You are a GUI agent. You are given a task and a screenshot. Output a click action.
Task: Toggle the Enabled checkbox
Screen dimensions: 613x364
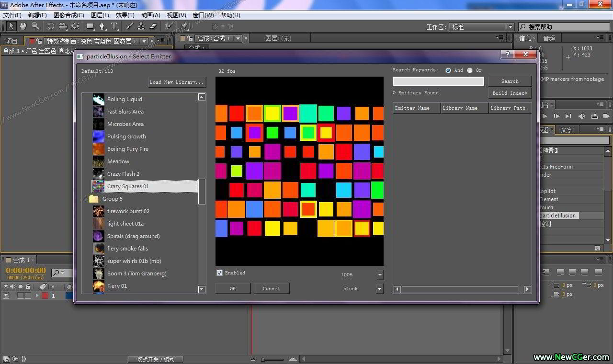tap(220, 273)
